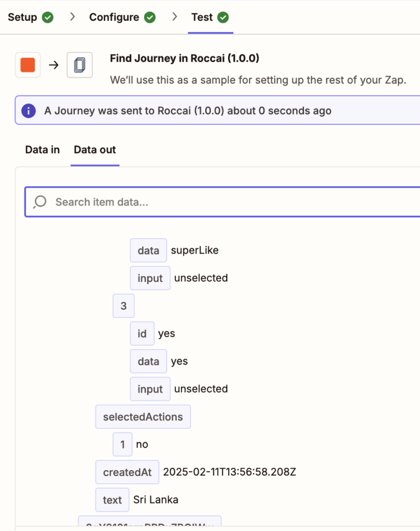Switch to the Test step tab
The image size is (420, 531).
point(210,17)
